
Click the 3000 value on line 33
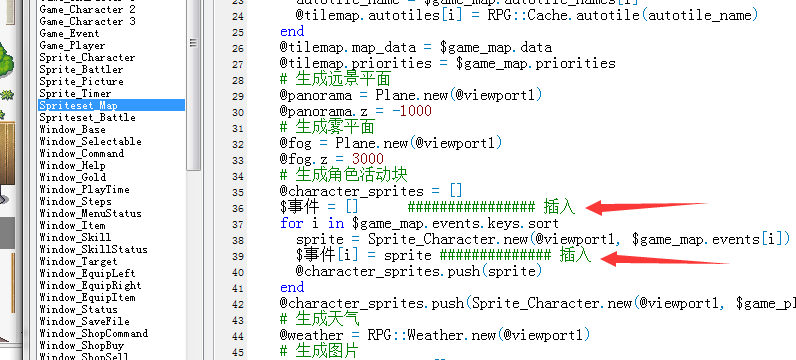tap(368, 159)
